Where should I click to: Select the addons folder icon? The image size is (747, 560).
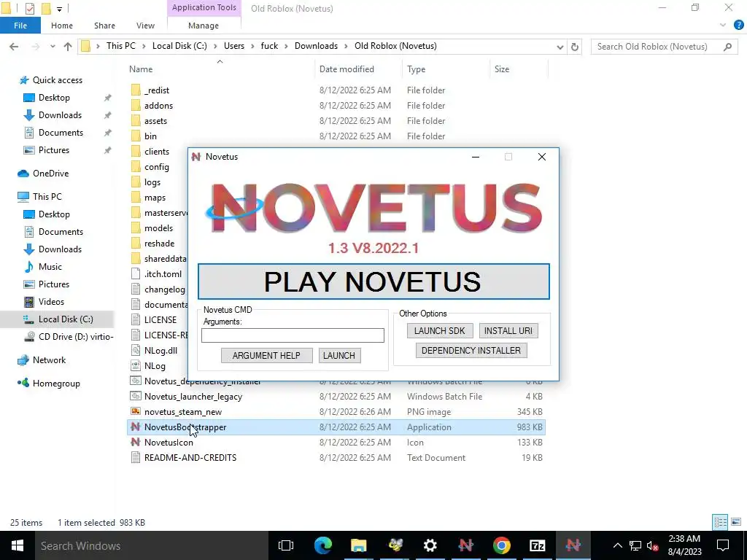pos(136,105)
